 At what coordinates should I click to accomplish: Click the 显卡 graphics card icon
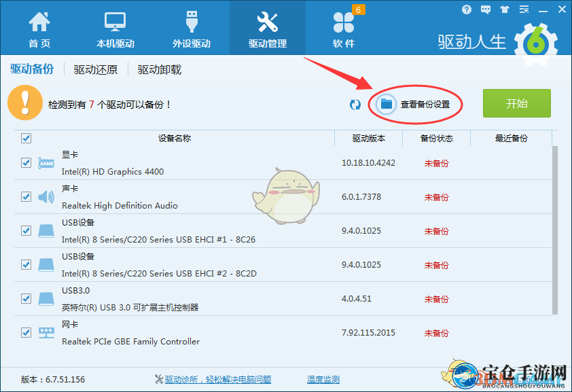pos(46,163)
